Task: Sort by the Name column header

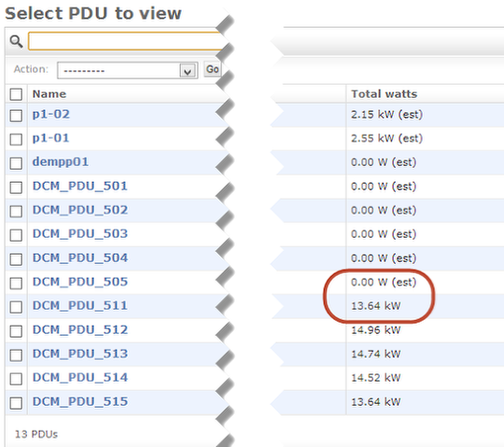Action: click(49, 94)
